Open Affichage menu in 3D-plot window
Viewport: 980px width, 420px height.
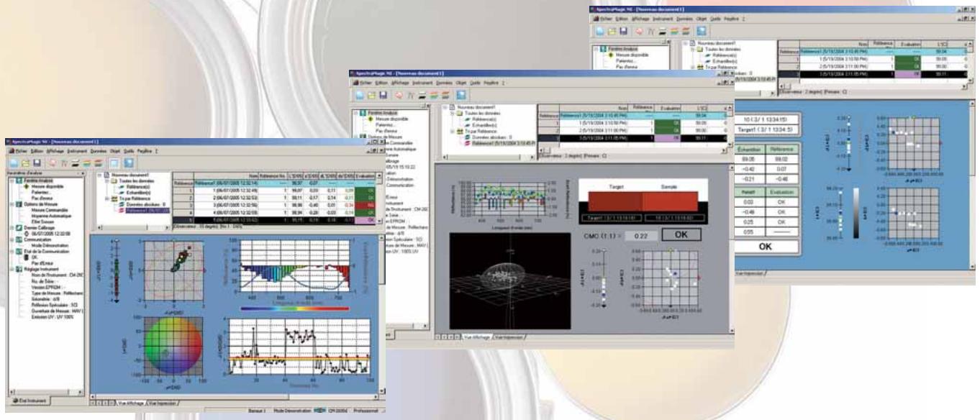click(399, 83)
